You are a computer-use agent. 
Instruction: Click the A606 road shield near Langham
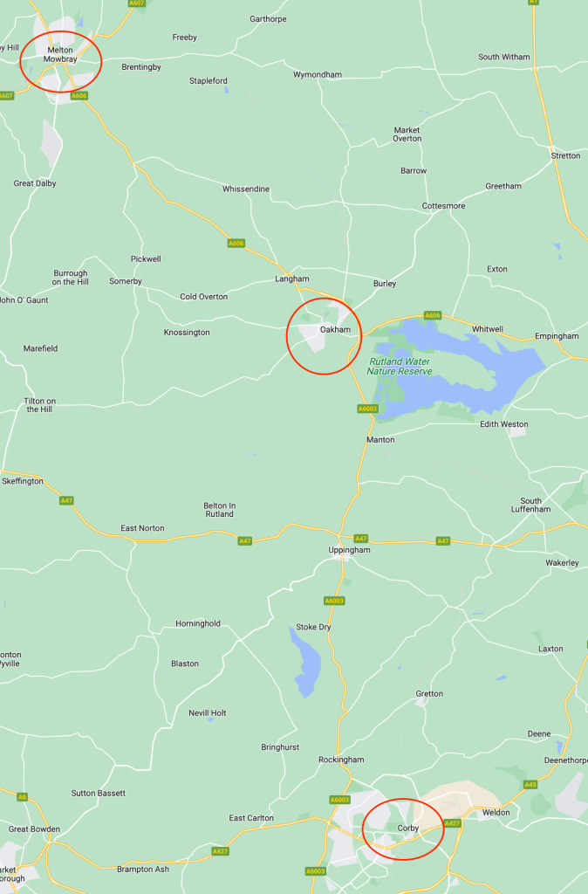tap(236, 243)
